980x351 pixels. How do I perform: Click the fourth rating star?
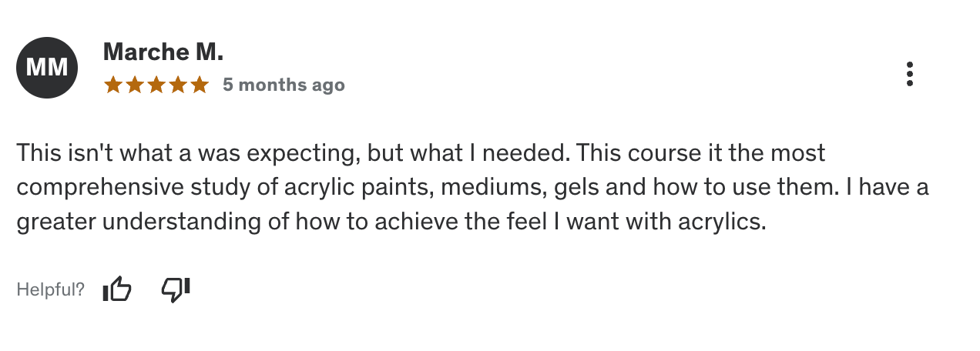(x=178, y=85)
